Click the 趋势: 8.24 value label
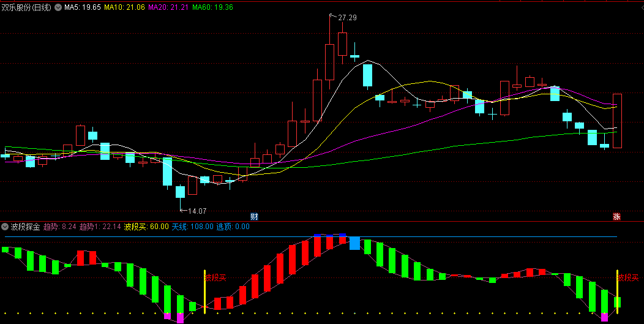Screen dimensions: 644x324 (60, 227)
